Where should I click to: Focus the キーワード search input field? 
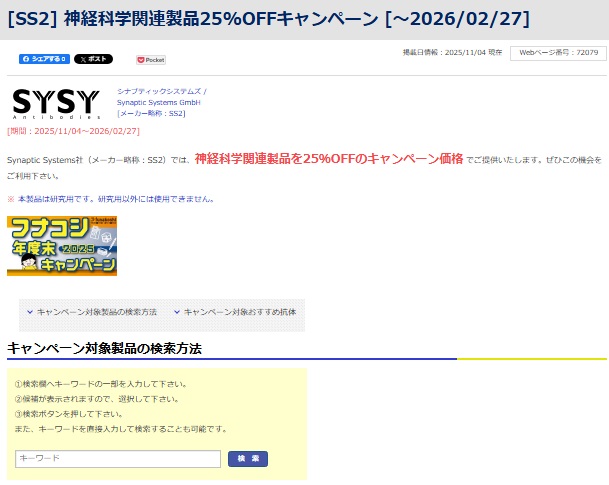(118, 458)
